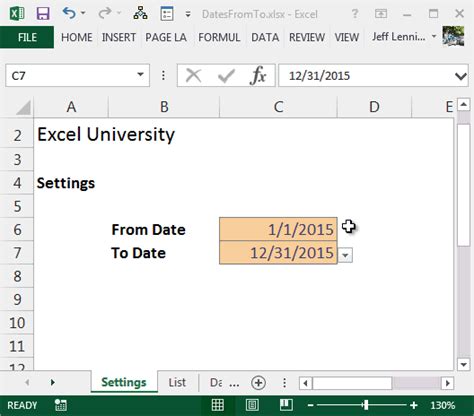The height and width of the screenshot is (416, 474).
Task: Click the To Date label cell
Action: [138, 253]
